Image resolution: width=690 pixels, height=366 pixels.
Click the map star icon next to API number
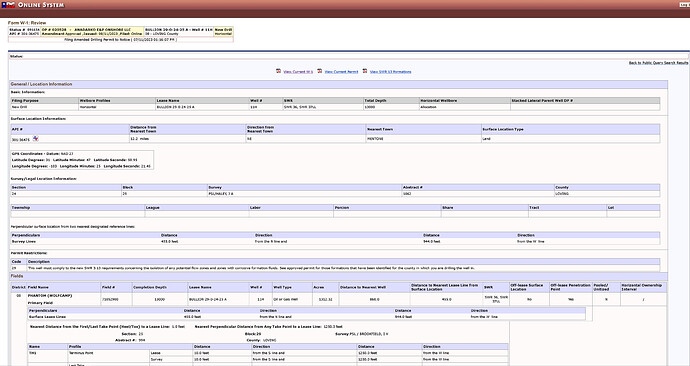[x=36, y=138]
